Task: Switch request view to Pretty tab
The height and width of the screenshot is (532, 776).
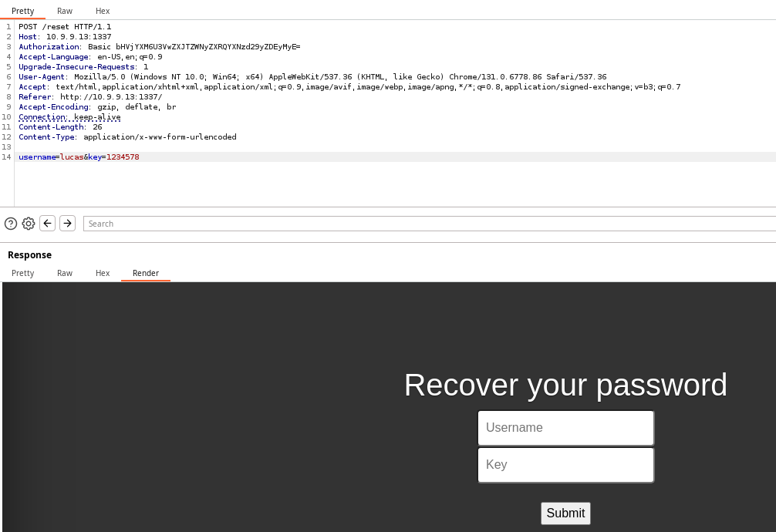Action: pyautogui.click(x=23, y=11)
